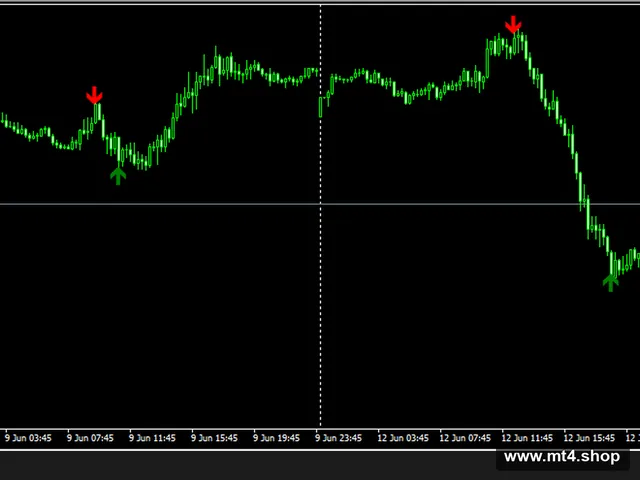
Task: Click the "12 Jun 11:45" time axis label
Action: pos(527,438)
